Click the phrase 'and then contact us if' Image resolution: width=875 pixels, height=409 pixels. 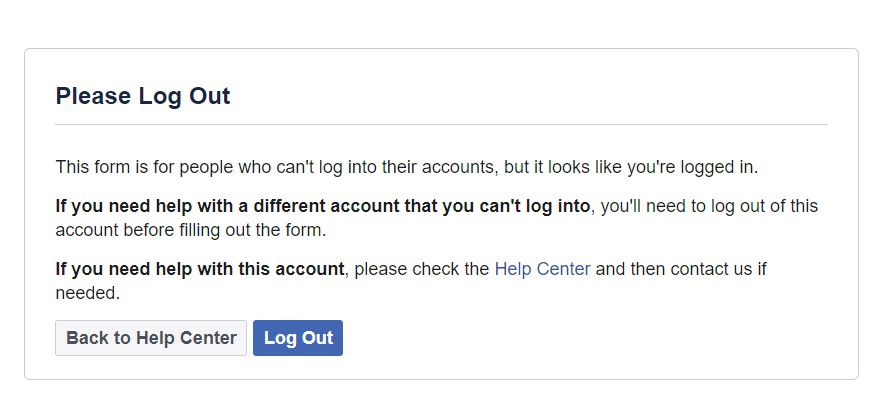pyautogui.click(x=681, y=269)
